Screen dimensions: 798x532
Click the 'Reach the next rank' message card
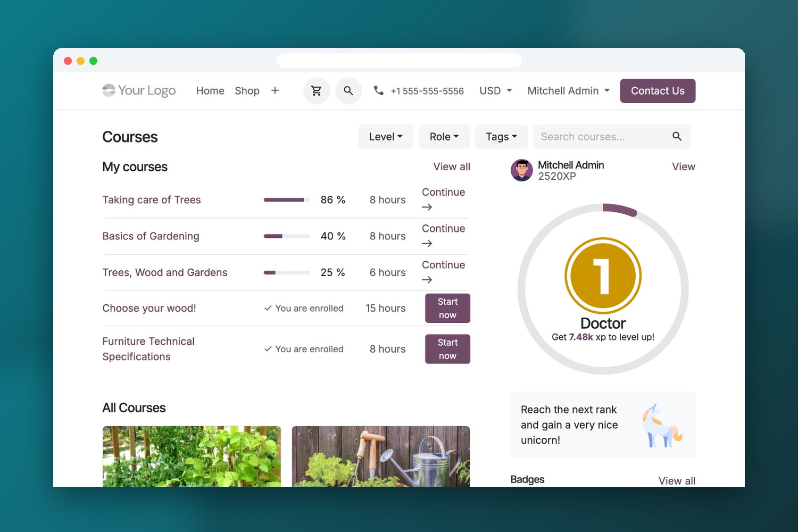[603, 425]
